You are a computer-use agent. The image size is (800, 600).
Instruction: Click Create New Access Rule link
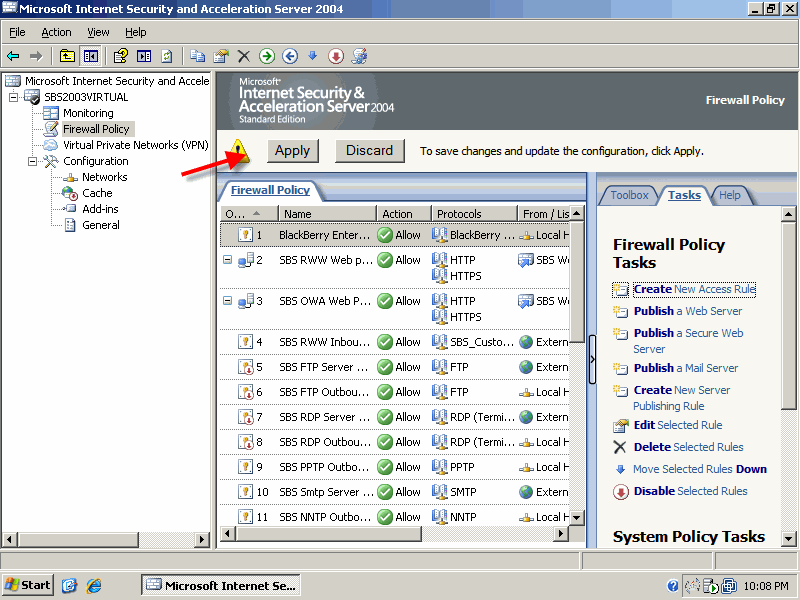pyautogui.click(x=694, y=289)
